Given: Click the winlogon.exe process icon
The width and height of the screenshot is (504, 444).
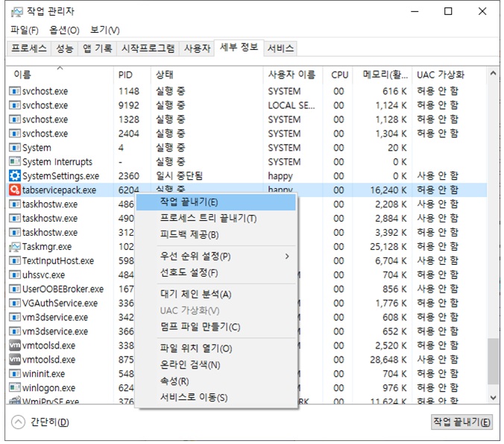Looking at the screenshot, I should (x=15, y=388).
